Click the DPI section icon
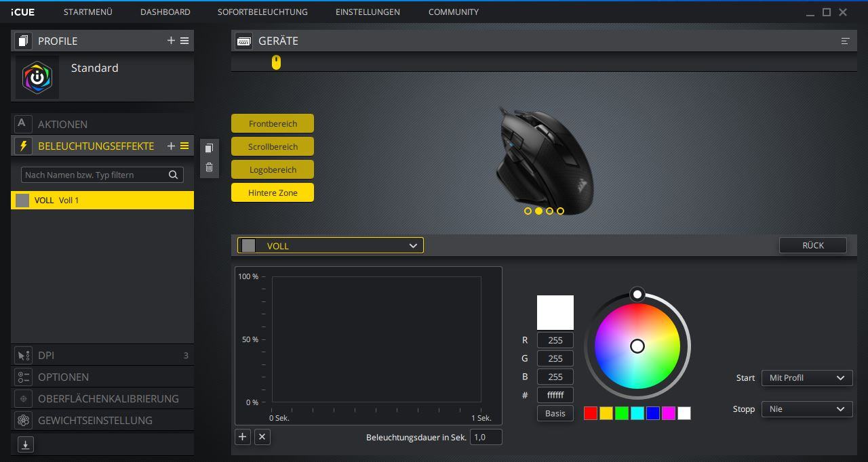This screenshot has width=868, height=462. click(23, 355)
